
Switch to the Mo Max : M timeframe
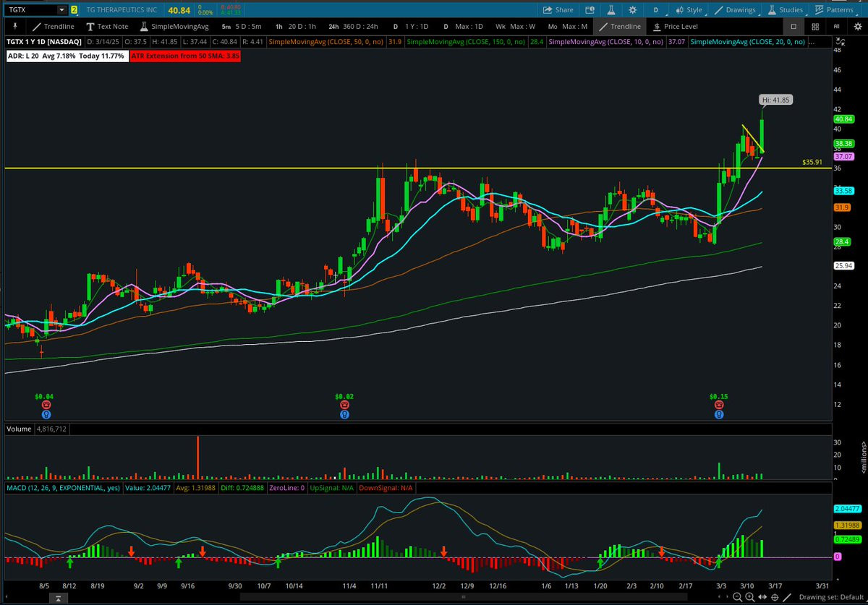tap(567, 26)
